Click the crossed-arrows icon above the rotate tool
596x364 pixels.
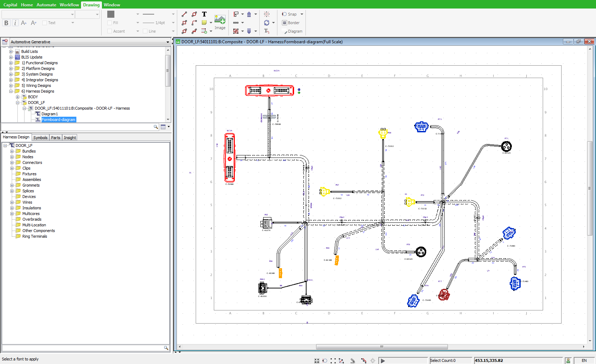(x=267, y=14)
